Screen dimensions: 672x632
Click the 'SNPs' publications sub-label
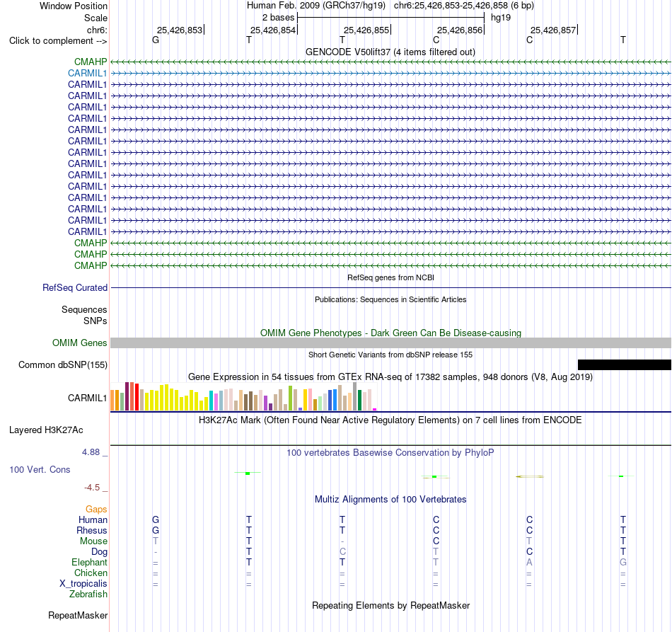click(95, 321)
